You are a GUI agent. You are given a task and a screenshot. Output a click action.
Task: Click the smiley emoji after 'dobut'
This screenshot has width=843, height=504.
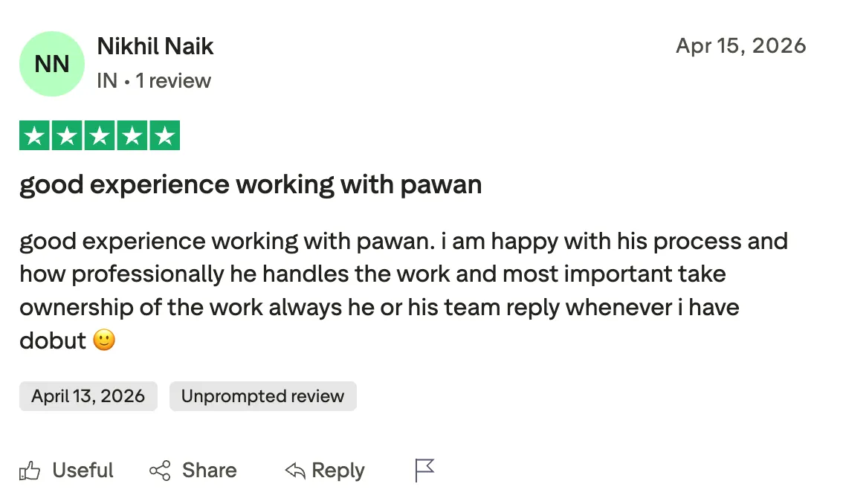[104, 340]
